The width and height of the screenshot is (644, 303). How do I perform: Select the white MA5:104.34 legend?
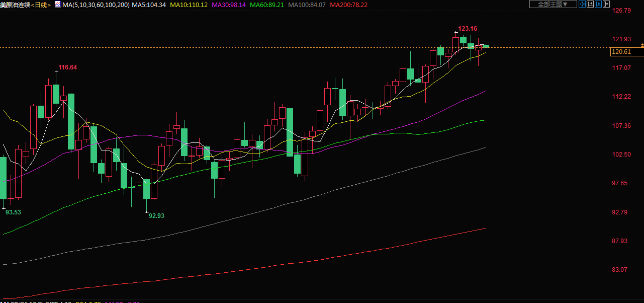click(149, 5)
